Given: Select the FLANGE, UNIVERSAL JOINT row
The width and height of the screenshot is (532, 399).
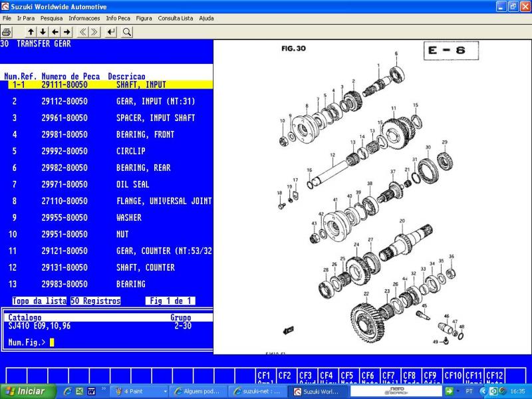Looking at the screenshot, I should 106,201.
